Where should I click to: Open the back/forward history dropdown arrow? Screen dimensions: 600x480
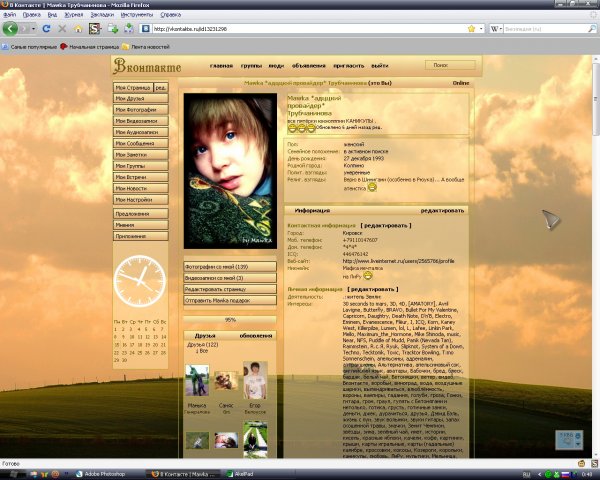(34, 29)
